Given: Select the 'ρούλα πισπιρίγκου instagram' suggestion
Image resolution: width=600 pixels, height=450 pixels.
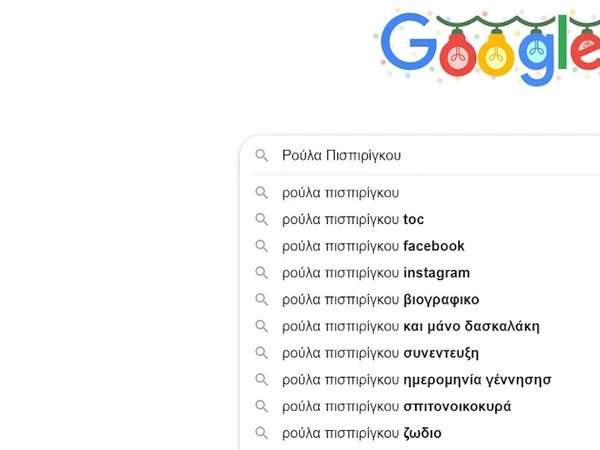Looking at the screenshot, I should (x=375, y=273).
